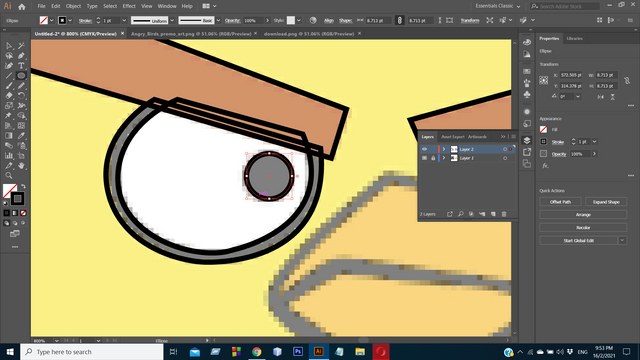The image size is (640, 360).
Task: Toggle visibility of Layer 1
Action: click(x=424, y=158)
